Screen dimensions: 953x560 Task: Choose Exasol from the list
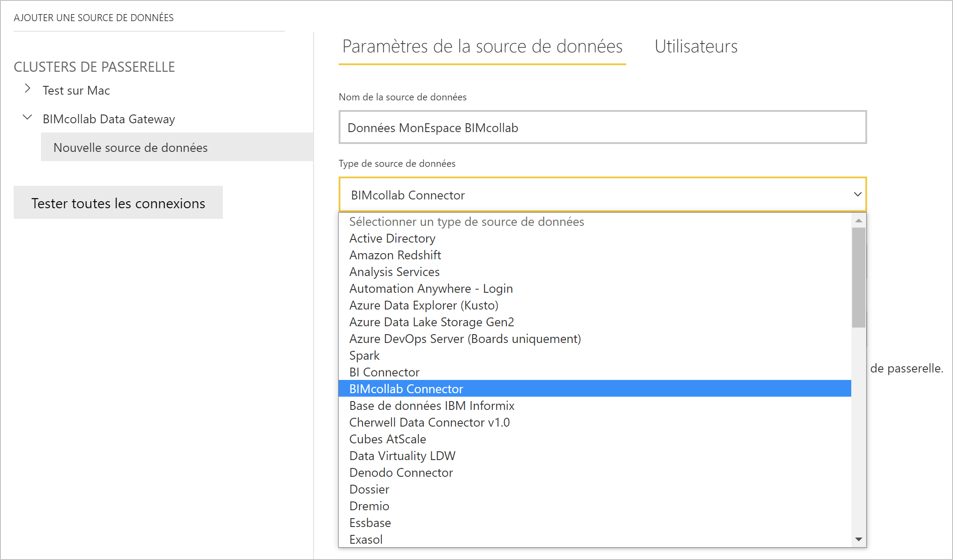click(x=595, y=539)
